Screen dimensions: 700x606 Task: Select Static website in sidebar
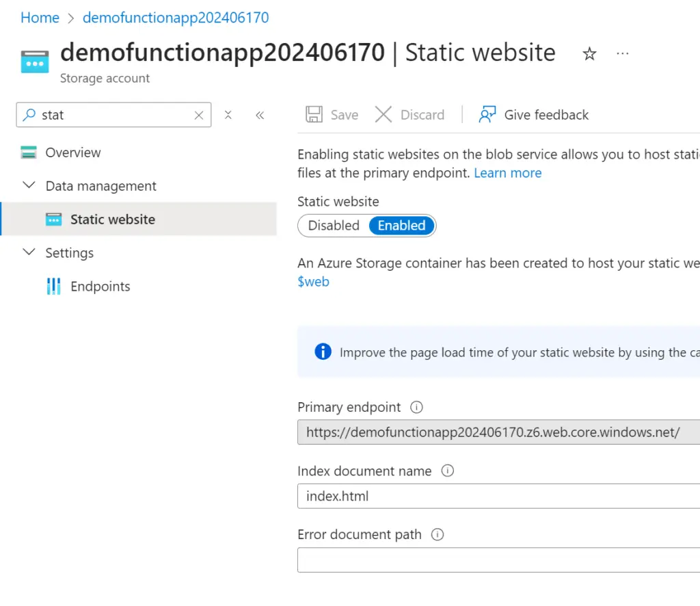coord(112,220)
